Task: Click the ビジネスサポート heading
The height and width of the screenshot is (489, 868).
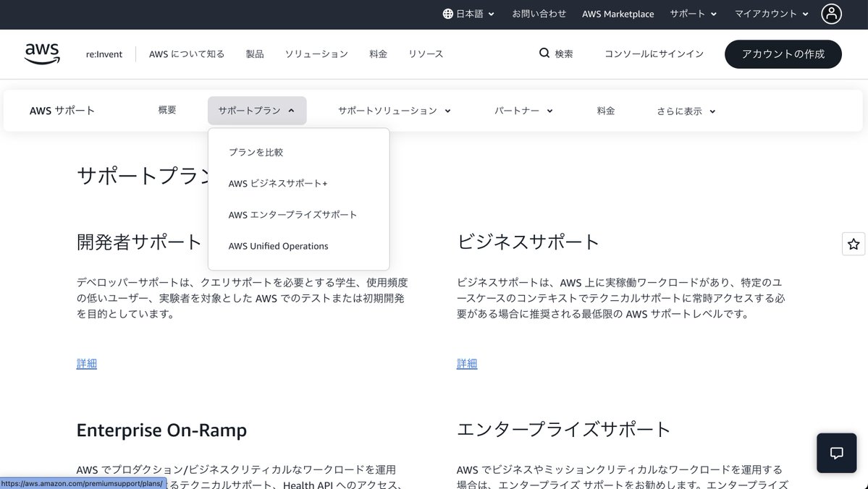Action: point(528,242)
